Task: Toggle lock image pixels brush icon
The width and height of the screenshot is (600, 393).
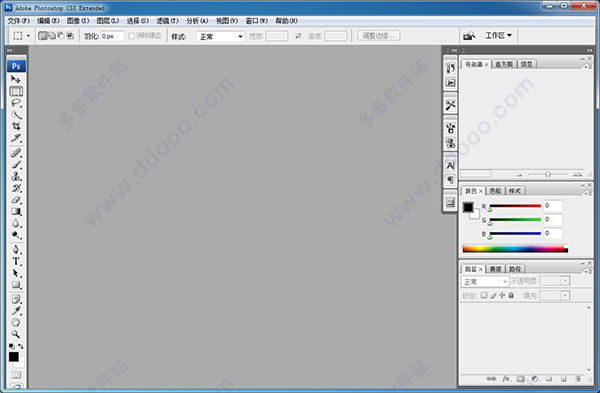Action: (x=493, y=295)
